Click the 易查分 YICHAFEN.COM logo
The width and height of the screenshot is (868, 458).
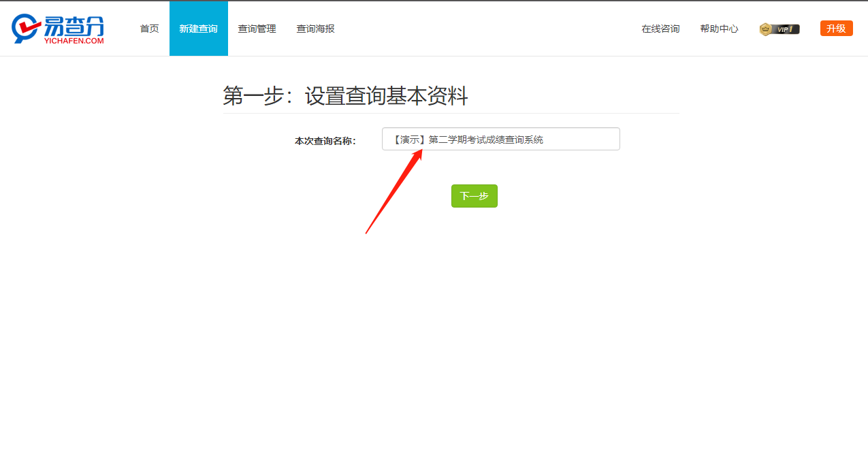click(x=58, y=29)
